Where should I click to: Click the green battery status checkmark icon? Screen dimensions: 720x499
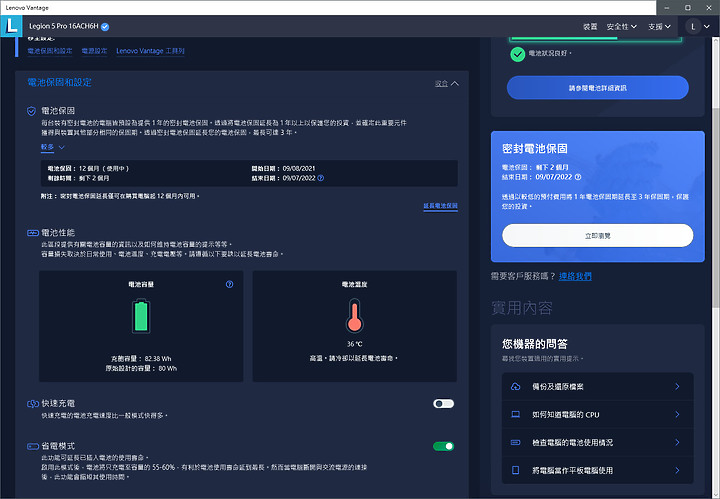tap(518, 54)
